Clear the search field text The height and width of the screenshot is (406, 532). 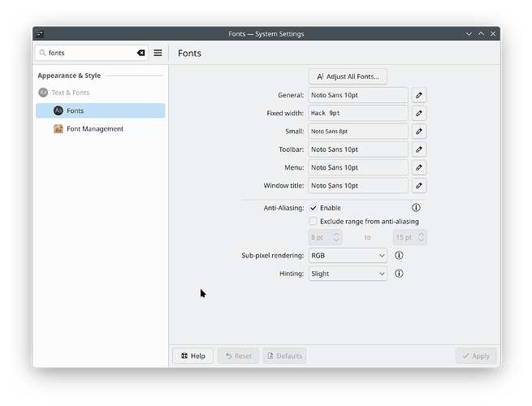141,53
